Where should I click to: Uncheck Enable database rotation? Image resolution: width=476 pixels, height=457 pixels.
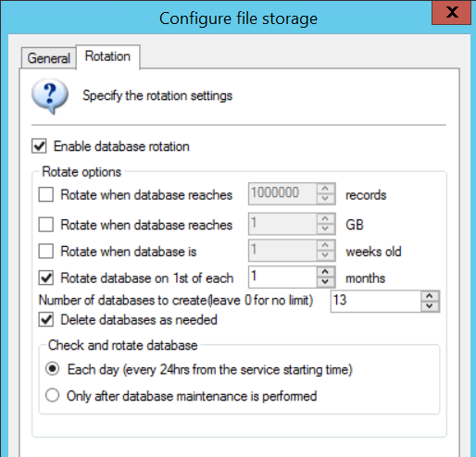pyautogui.click(x=39, y=146)
